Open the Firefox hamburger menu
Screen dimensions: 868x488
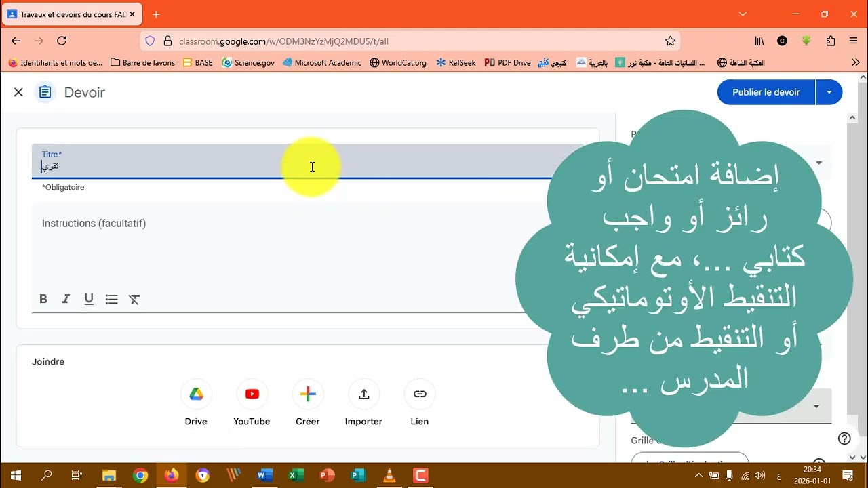[853, 41]
